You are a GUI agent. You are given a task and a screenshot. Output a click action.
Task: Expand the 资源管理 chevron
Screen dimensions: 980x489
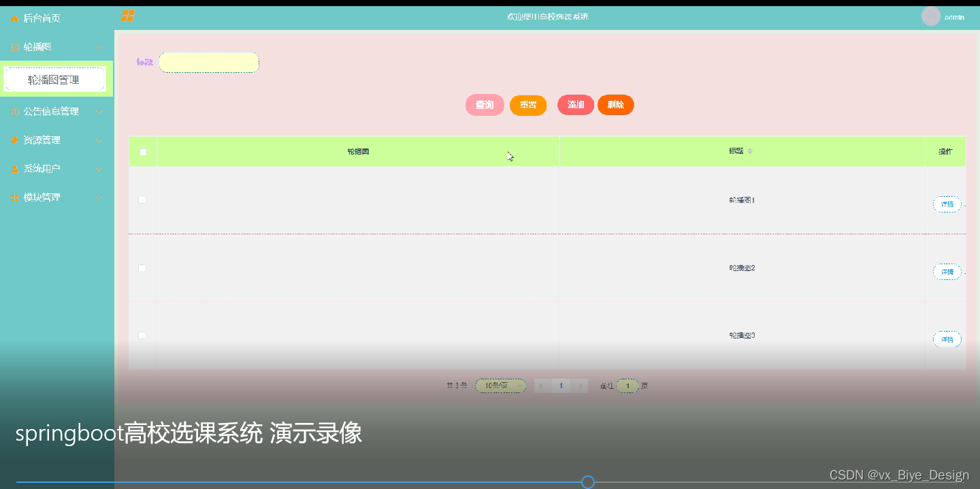coord(99,140)
